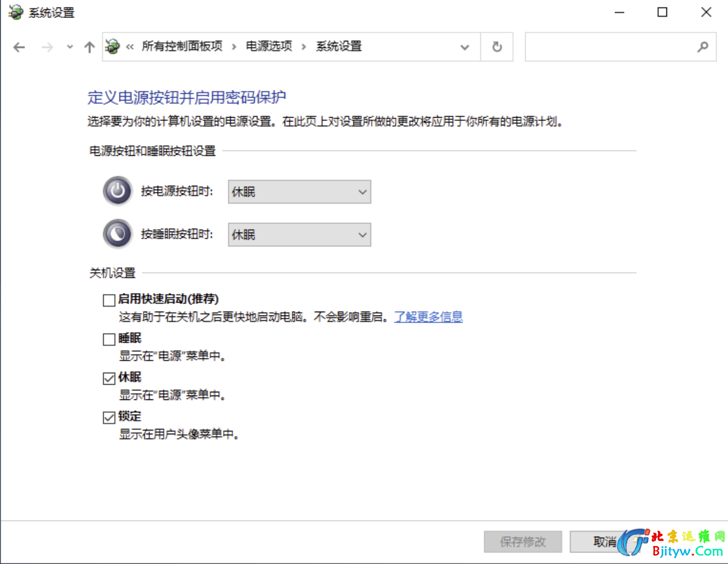728x564 pixels.
Task: Open the 了解更多信息 link
Action: [x=428, y=317]
